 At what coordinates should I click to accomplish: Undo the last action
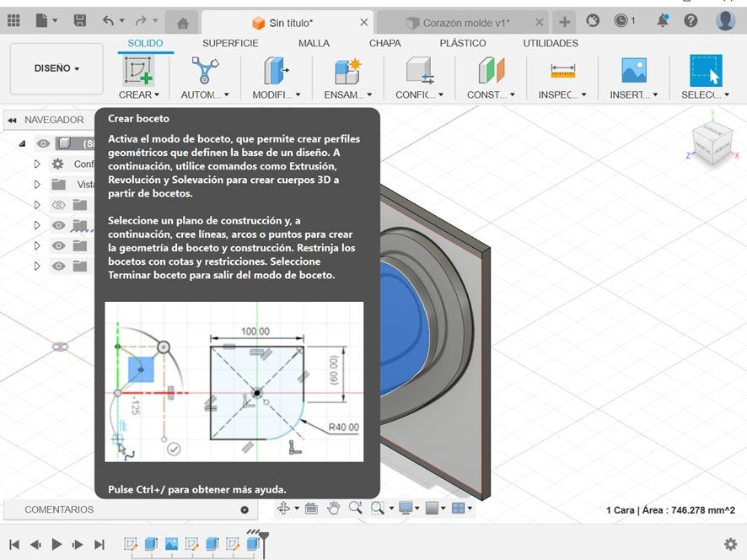tap(108, 20)
